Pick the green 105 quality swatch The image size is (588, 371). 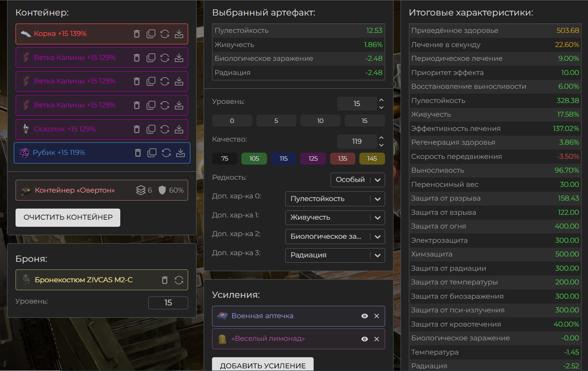[254, 158]
